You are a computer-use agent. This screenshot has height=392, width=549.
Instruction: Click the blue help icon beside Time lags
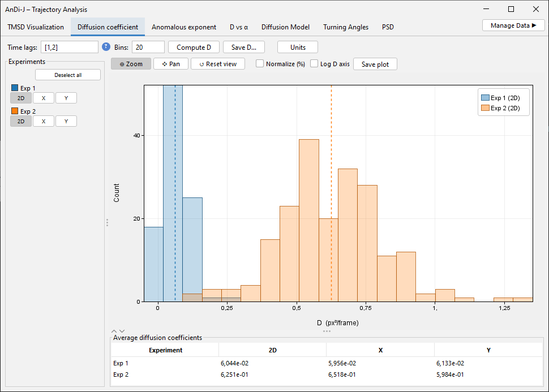[106, 46]
